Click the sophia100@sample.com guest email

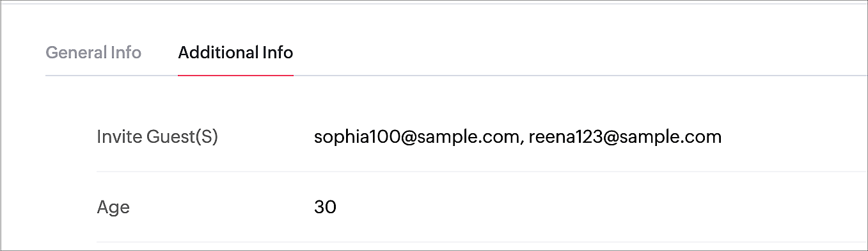(415, 137)
